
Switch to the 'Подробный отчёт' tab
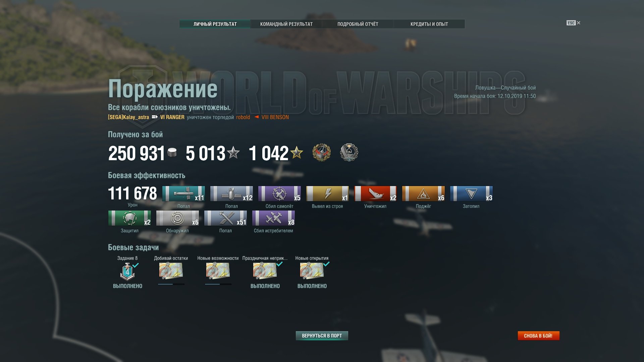pos(358,24)
